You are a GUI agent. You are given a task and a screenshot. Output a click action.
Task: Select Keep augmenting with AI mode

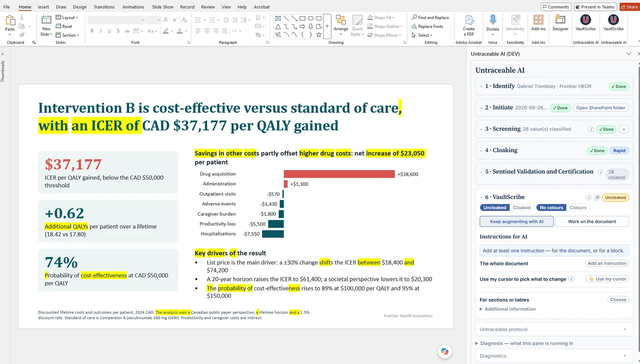[516, 221]
